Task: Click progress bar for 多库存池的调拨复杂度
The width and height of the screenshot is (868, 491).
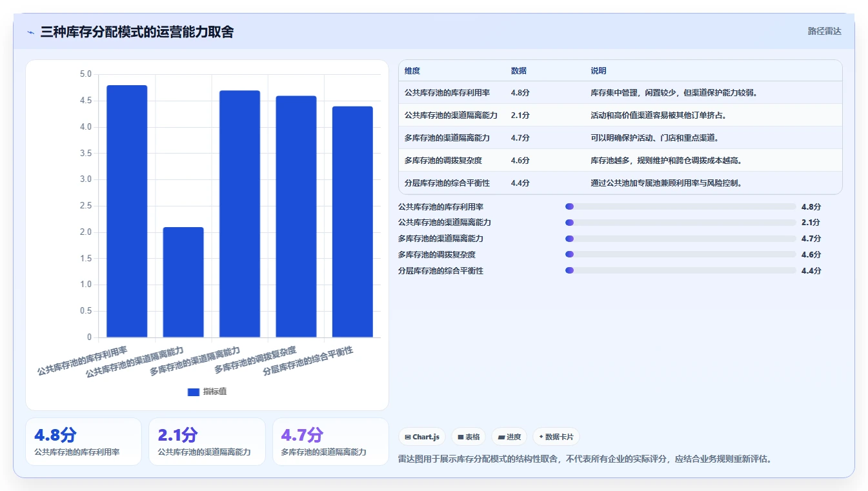Action: point(680,254)
